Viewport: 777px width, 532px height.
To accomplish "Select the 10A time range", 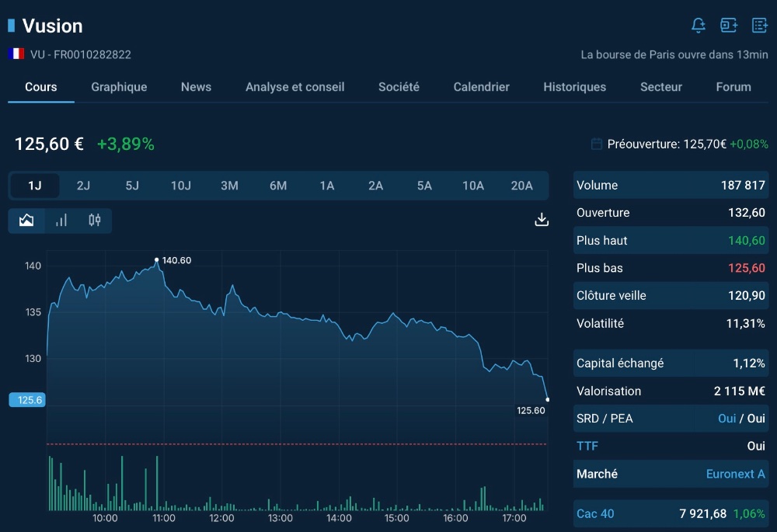I will pyautogui.click(x=473, y=186).
